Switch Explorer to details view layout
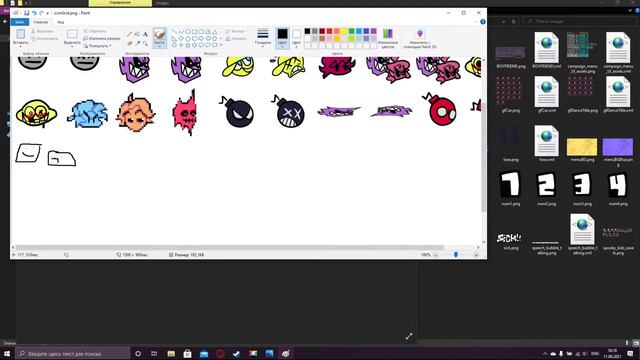 pyautogui.click(x=627, y=343)
